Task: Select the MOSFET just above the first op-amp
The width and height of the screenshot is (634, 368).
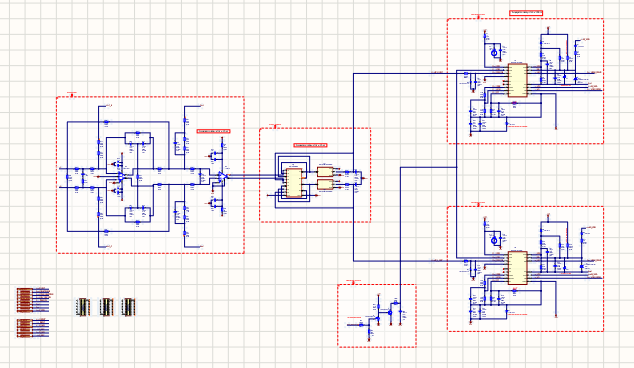Action: [117, 164]
